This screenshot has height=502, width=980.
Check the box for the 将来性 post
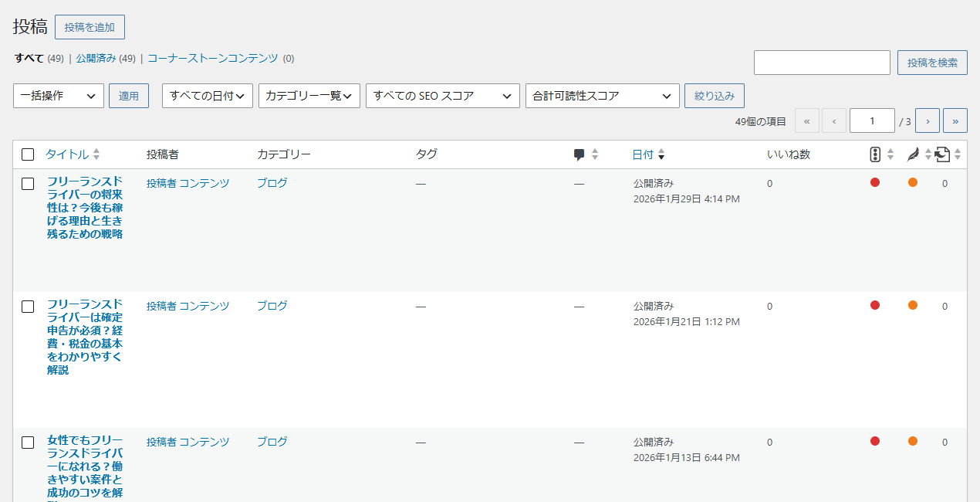28,184
